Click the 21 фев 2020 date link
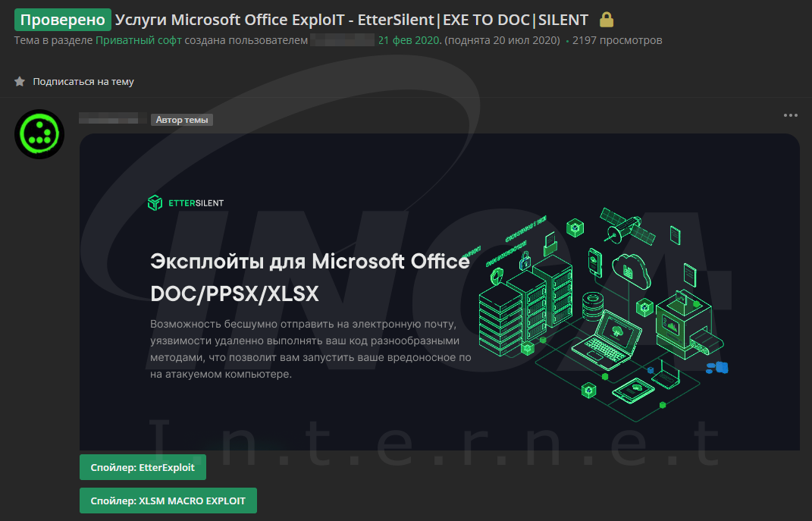812x521 pixels. (x=409, y=40)
